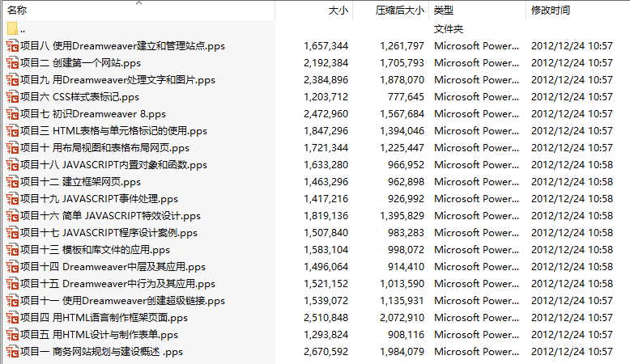Click the PPS icon for 项目七 初识Dreamweaver 8
Screen dimensions: 630x364
pos(12,114)
